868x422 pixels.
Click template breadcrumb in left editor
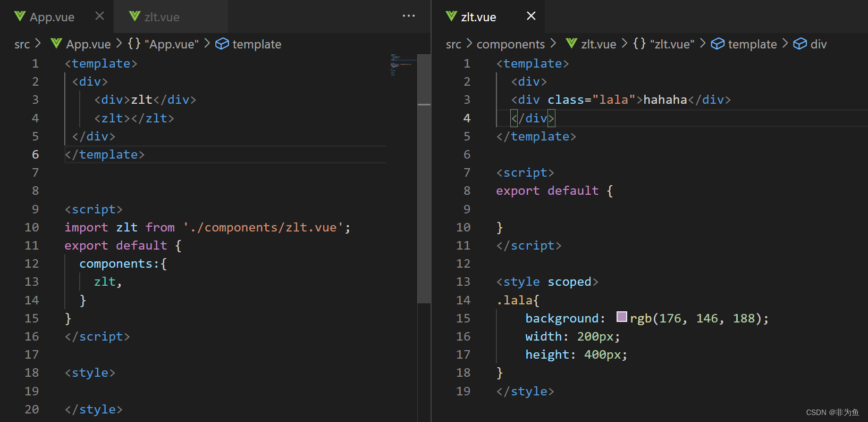(x=257, y=44)
